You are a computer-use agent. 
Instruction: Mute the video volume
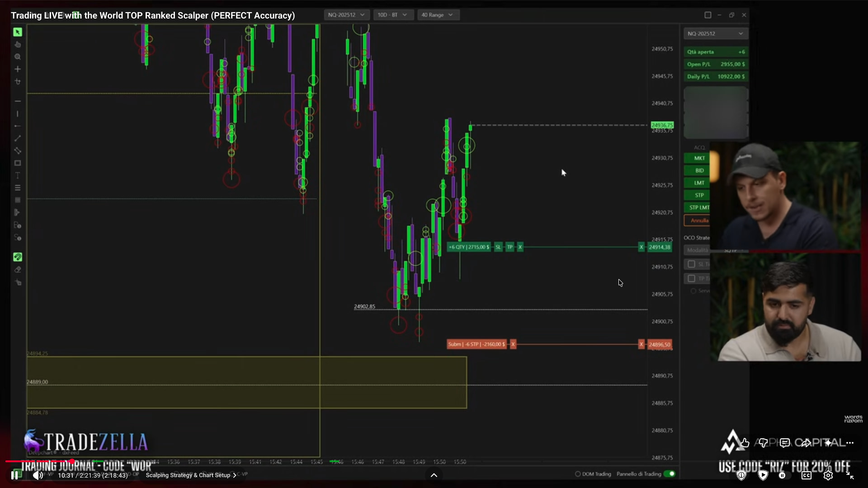point(38,475)
